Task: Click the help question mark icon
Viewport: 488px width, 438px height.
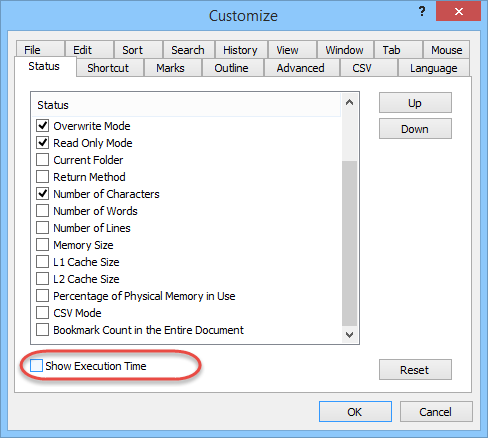Action: coord(422,12)
